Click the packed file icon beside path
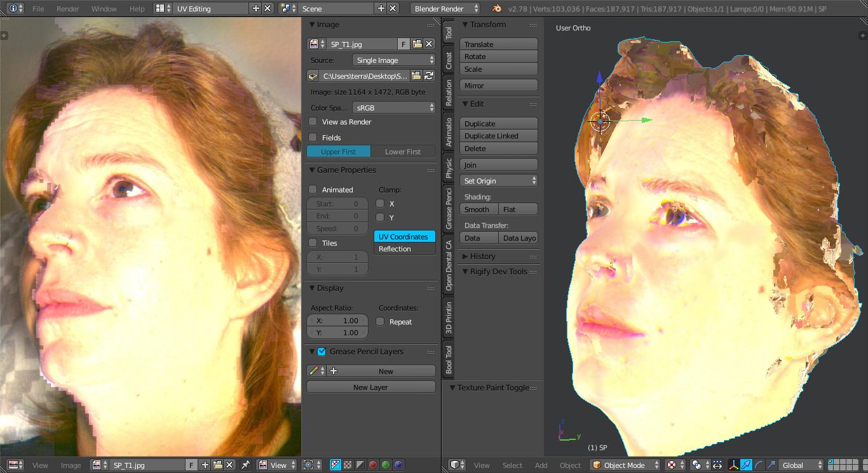Viewport: 868px width, 473px height. click(x=313, y=76)
